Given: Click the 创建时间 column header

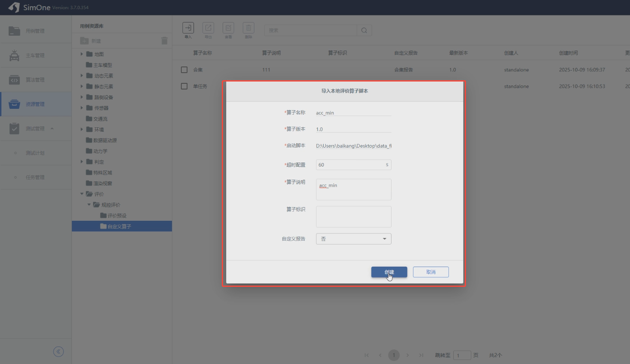Looking at the screenshot, I should [568, 53].
